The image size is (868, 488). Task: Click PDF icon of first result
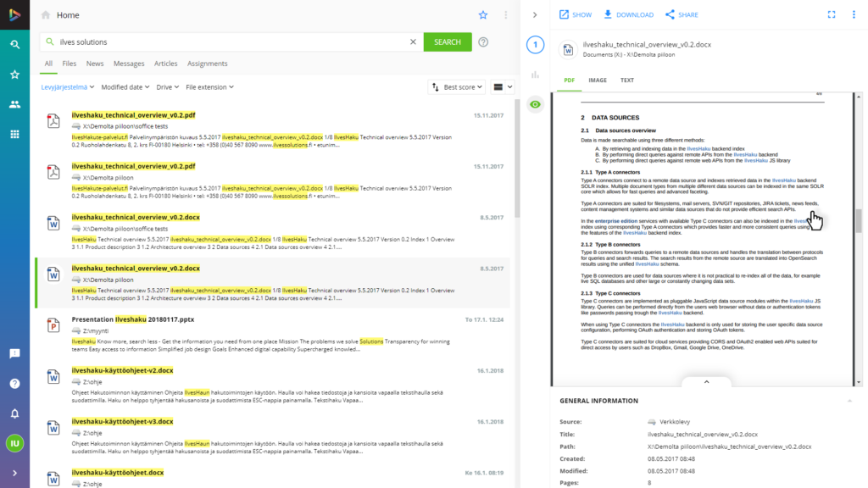pyautogui.click(x=53, y=121)
